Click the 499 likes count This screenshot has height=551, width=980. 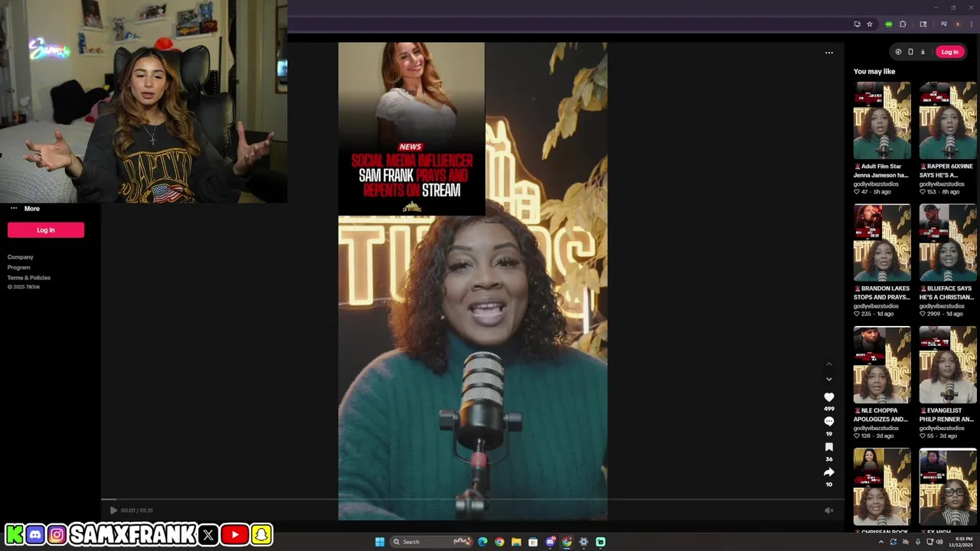coord(828,409)
